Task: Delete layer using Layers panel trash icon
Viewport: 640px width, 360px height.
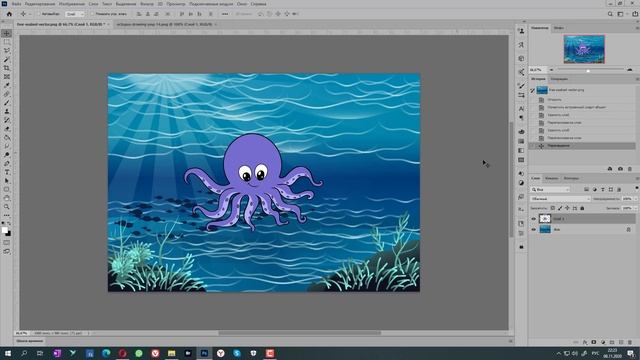Action: [630, 342]
